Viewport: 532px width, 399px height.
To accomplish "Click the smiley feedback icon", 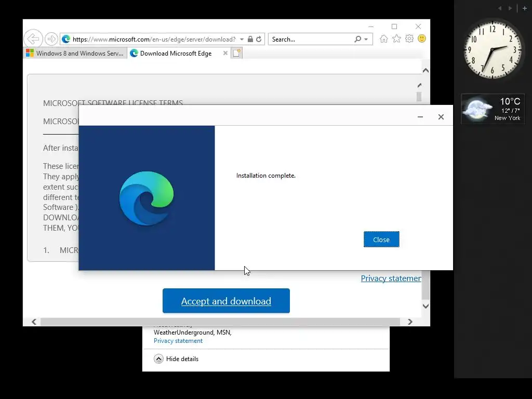I will pyautogui.click(x=422, y=38).
